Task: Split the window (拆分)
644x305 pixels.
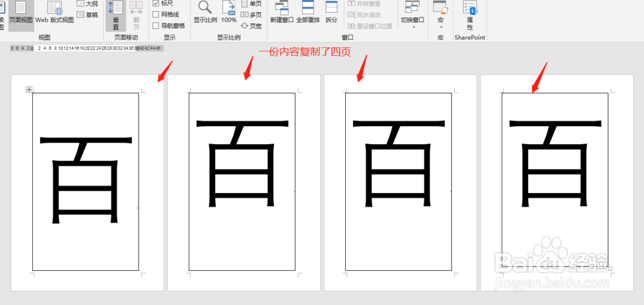Action: point(332,13)
